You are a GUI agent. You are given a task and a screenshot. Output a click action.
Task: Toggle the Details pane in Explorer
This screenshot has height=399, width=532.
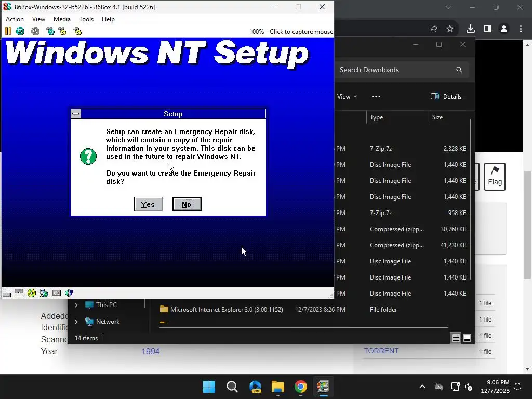(446, 96)
